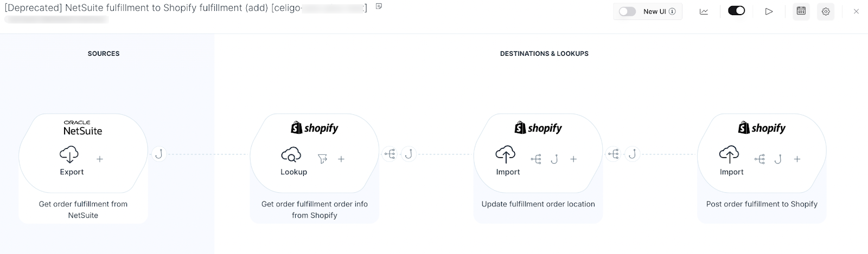Open the flow dashboard chart icon

click(704, 11)
